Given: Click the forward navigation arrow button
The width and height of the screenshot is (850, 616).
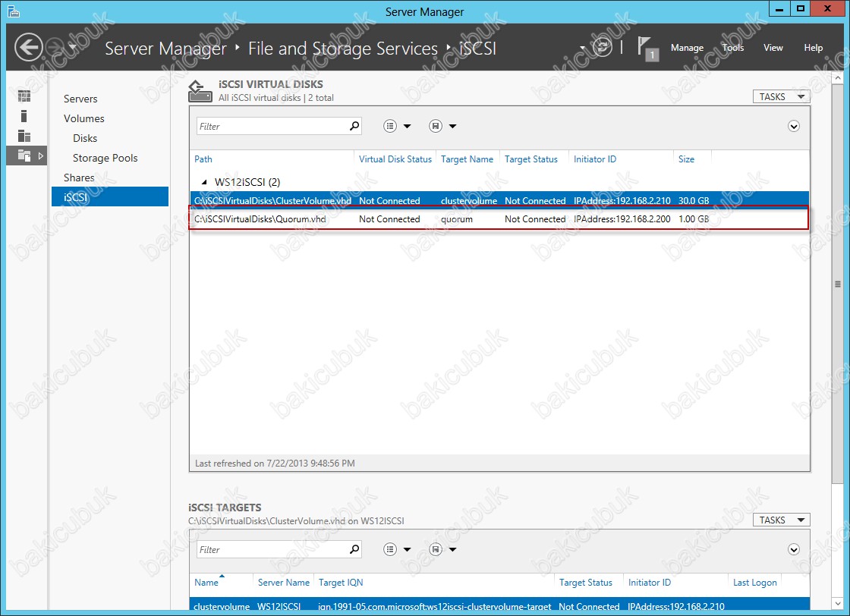Looking at the screenshot, I should pos(54,47).
